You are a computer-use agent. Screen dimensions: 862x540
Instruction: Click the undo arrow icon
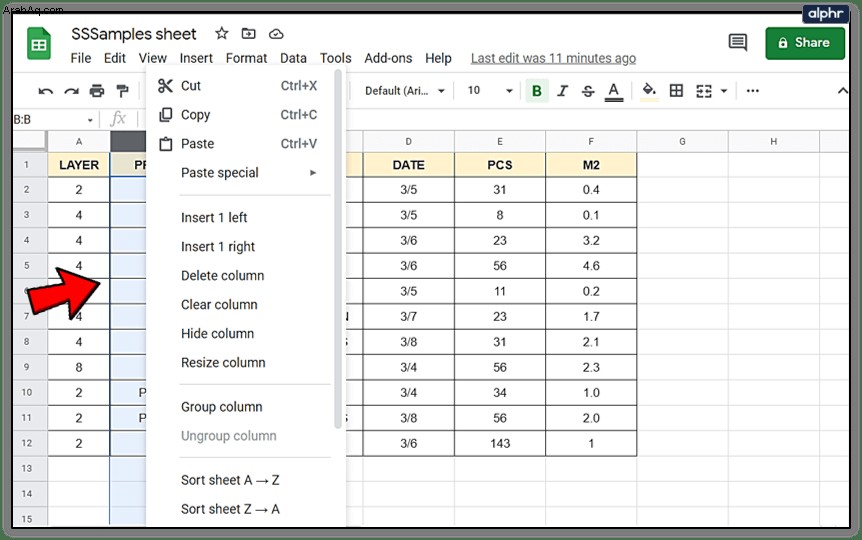46,91
